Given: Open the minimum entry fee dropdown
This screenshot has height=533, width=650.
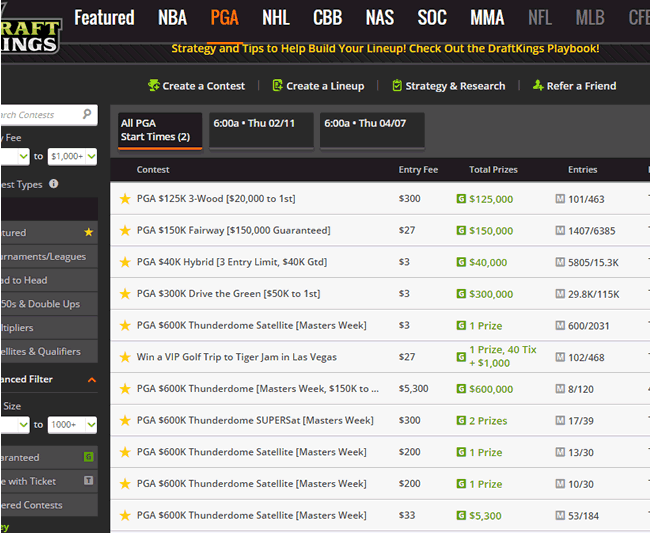Looking at the screenshot, I should tap(15, 157).
